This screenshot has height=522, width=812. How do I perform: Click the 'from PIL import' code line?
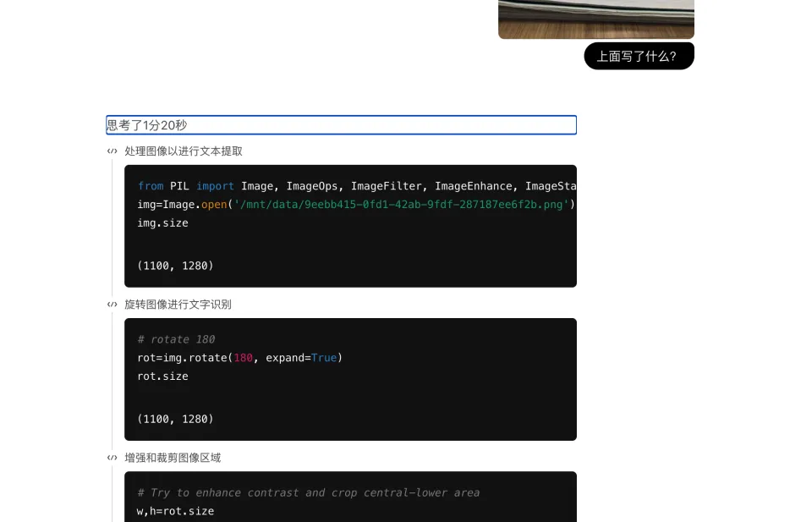pyautogui.click(x=355, y=186)
